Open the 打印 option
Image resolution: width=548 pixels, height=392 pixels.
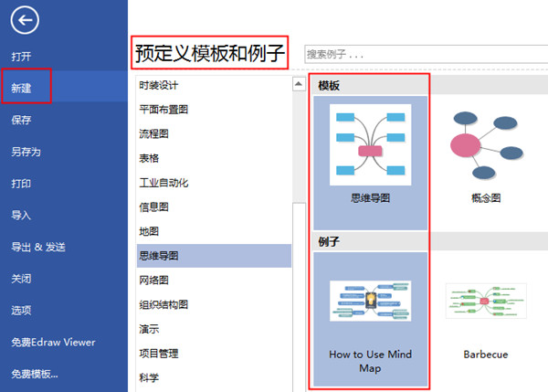(22, 184)
